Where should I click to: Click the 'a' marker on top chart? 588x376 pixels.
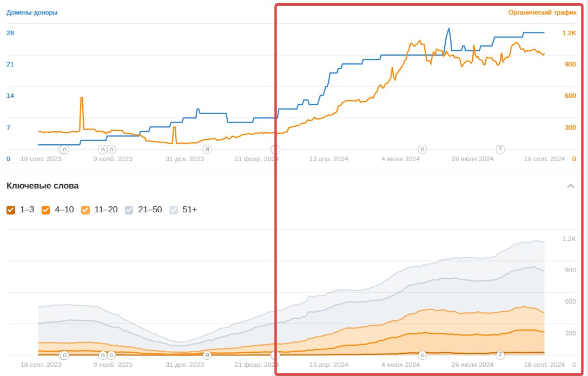coord(206,149)
